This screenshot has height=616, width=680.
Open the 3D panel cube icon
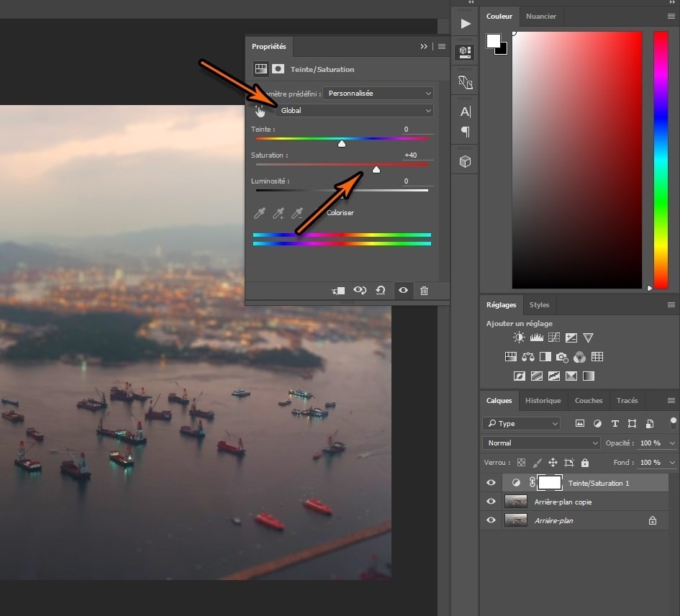[466, 162]
